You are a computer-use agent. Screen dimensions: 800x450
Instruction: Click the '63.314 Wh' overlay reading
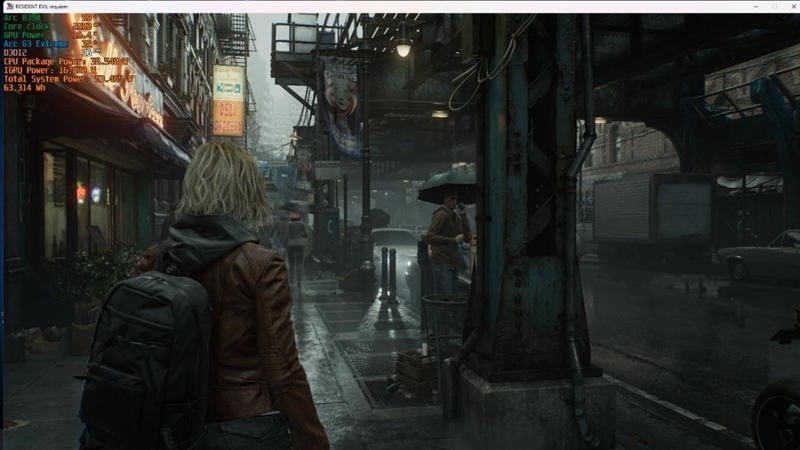[x=24, y=87]
